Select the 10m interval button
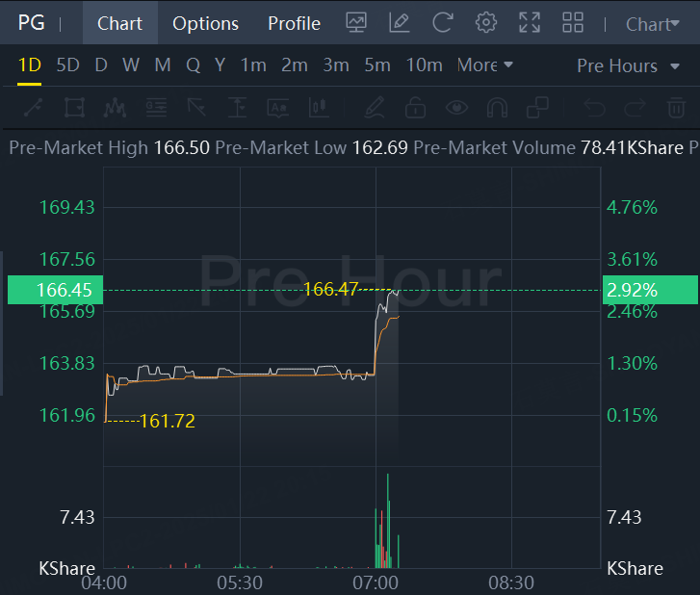The height and width of the screenshot is (595, 700). [424, 65]
